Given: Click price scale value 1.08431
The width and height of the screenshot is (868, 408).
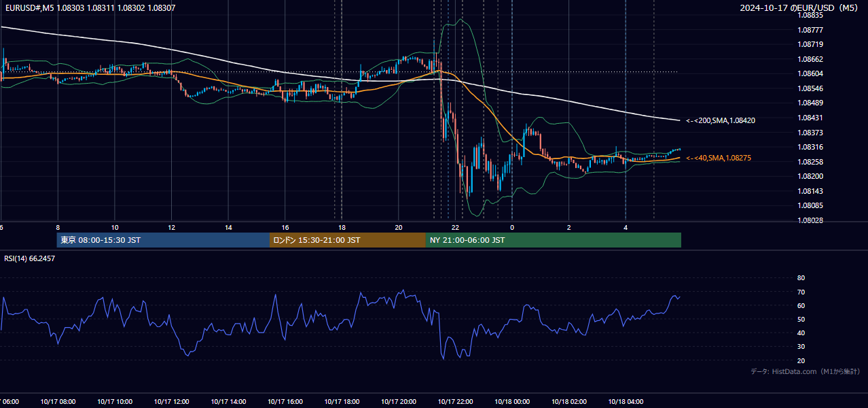Looking at the screenshot, I should tap(810, 118).
